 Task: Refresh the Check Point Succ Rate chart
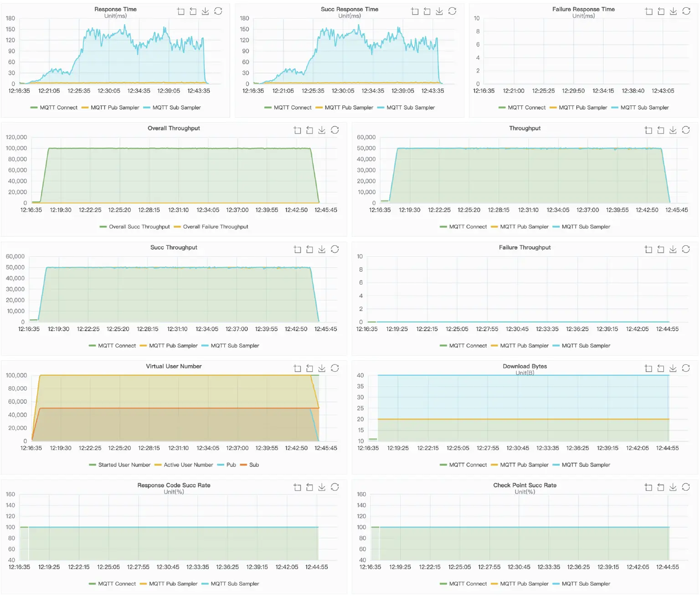(685, 487)
